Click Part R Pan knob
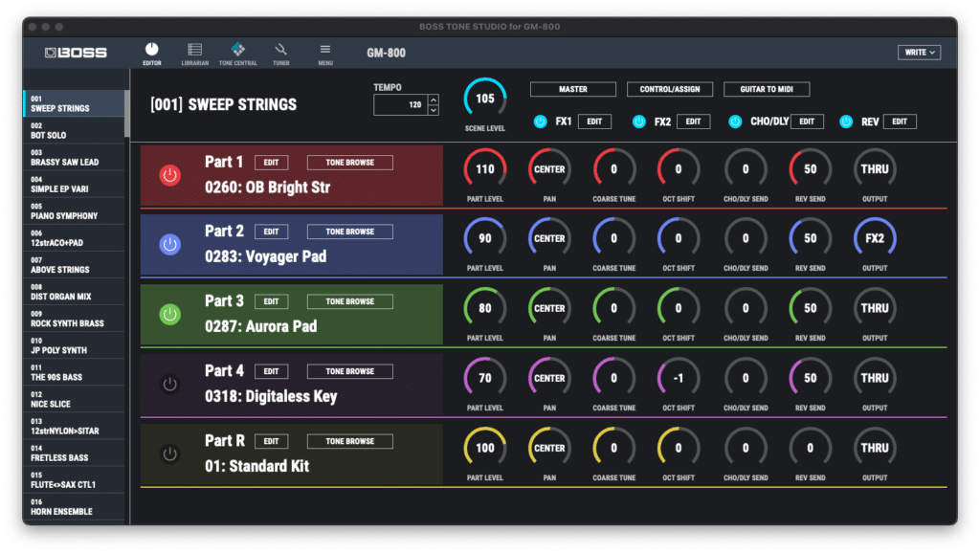 [549, 449]
